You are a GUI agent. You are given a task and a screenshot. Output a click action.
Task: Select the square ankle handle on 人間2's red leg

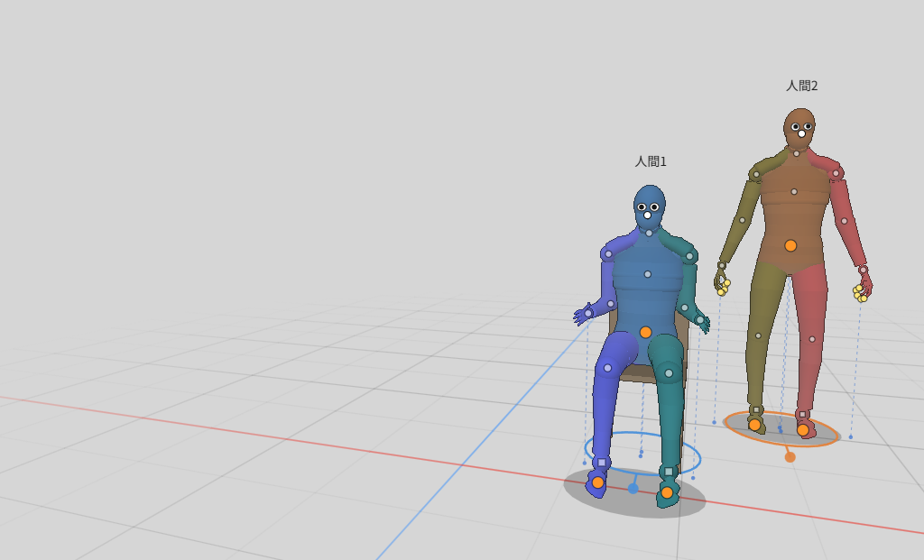point(802,415)
